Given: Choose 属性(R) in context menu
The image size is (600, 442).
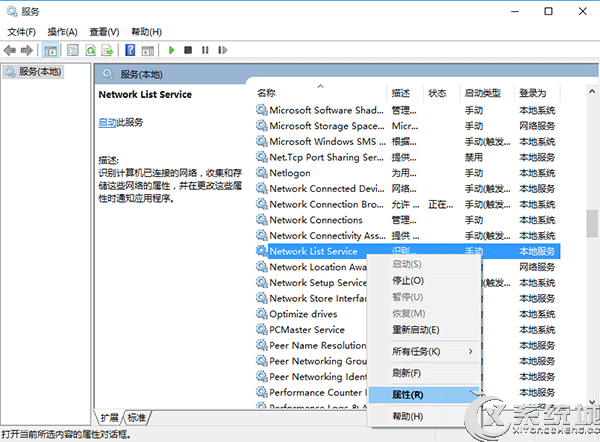Looking at the screenshot, I should (x=424, y=395).
